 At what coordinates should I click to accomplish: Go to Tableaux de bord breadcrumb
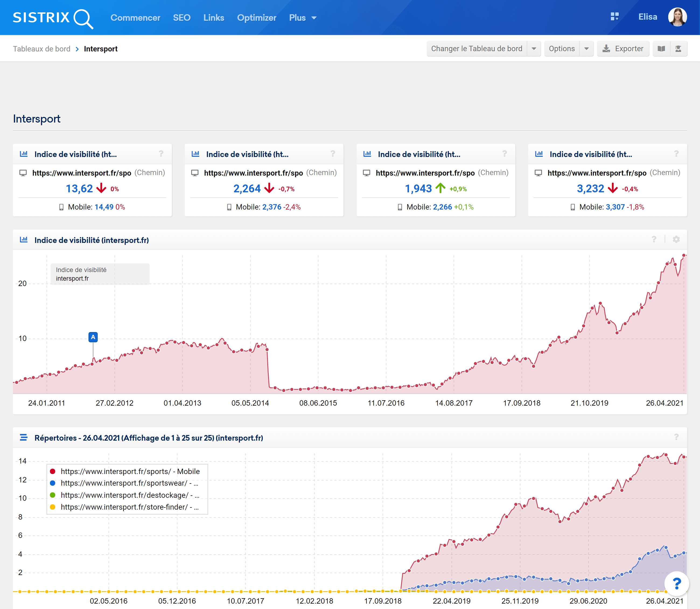(41, 49)
